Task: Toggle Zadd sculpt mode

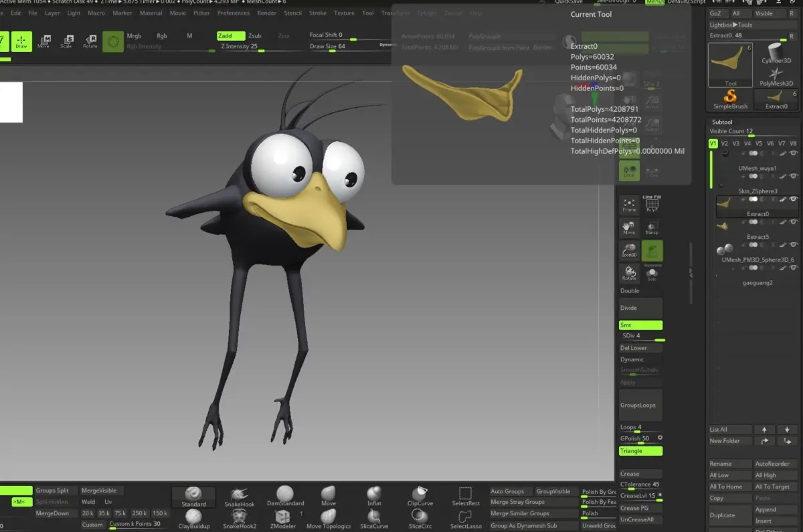Action: click(231, 35)
